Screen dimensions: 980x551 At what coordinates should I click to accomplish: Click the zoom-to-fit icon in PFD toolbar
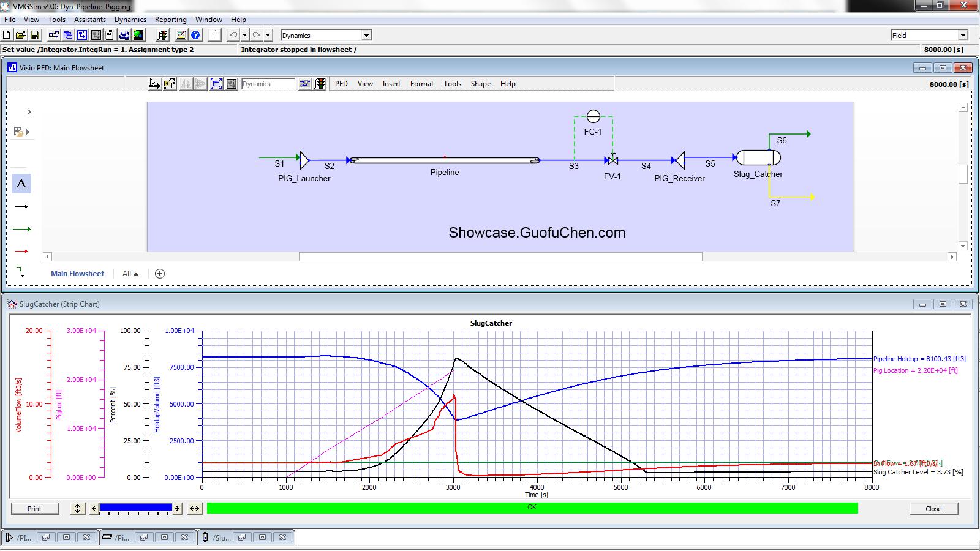216,84
